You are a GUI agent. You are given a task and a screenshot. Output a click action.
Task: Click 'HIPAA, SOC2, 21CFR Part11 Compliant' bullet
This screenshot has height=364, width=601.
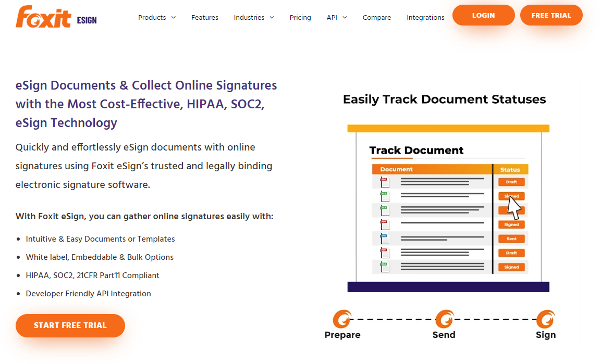[x=92, y=275]
